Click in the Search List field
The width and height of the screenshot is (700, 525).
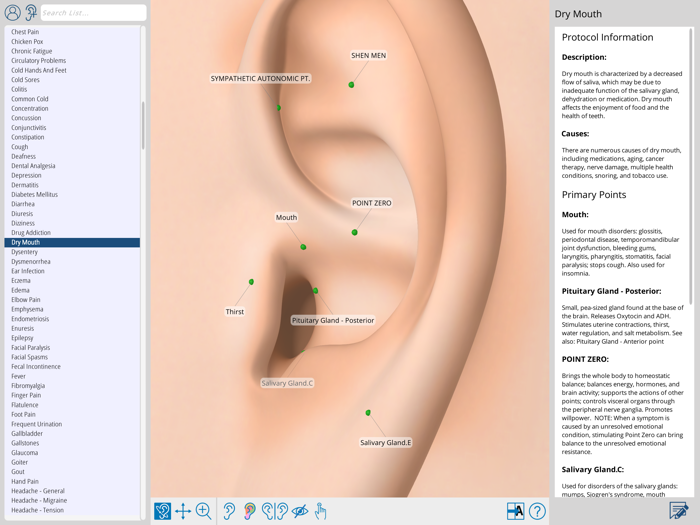[93, 12]
